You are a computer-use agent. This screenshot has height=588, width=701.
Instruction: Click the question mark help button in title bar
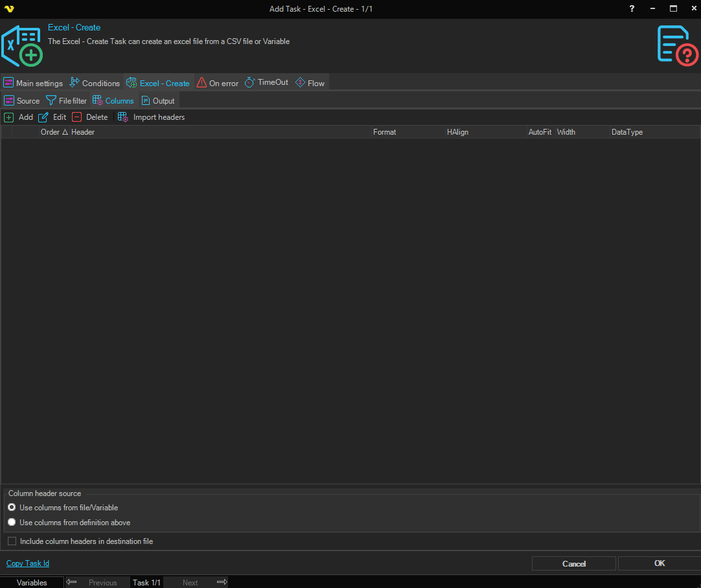pyautogui.click(x=632, y=8)
